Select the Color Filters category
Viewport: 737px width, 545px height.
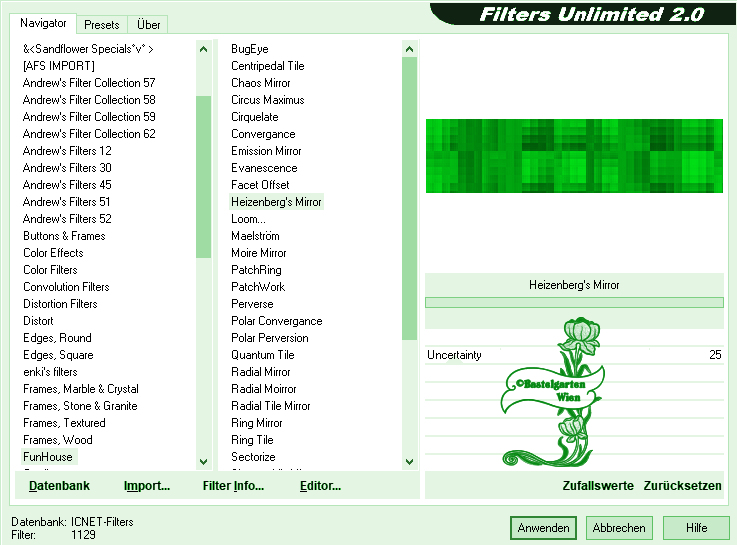tap(50, 270)
